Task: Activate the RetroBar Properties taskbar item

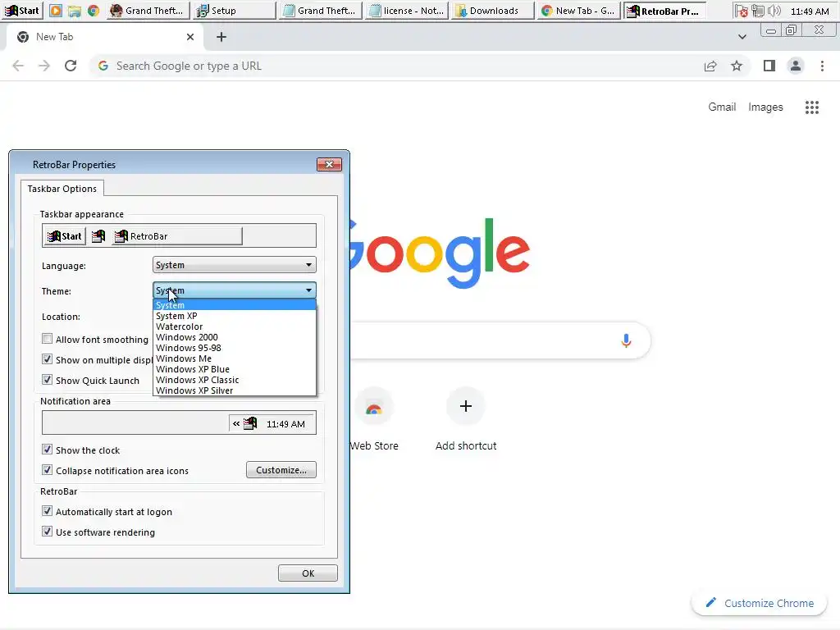Action: point(664,11)
